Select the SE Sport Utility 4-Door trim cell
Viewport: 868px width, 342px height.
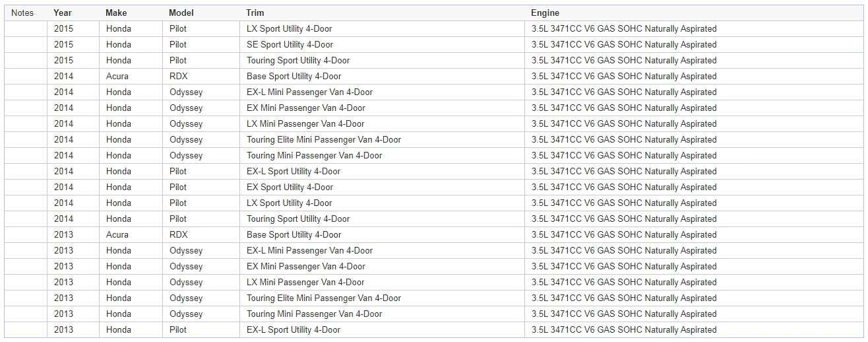pos(290,45)
